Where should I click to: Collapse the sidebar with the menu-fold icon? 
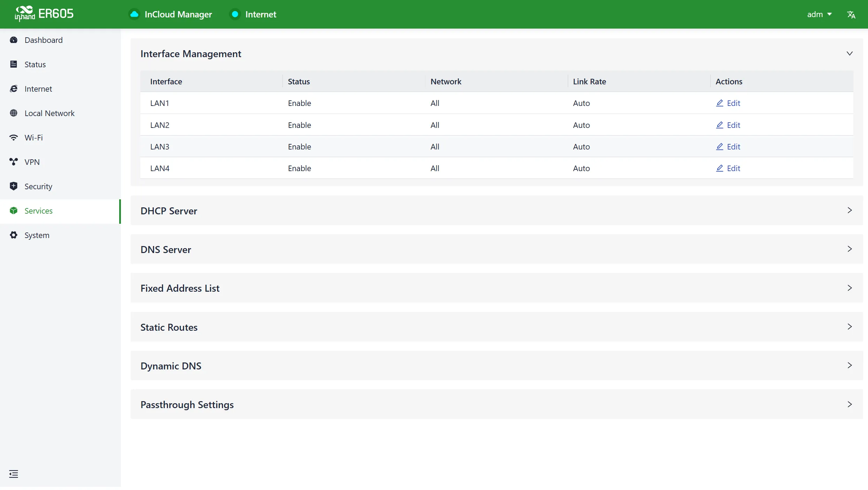click(14, 474)
